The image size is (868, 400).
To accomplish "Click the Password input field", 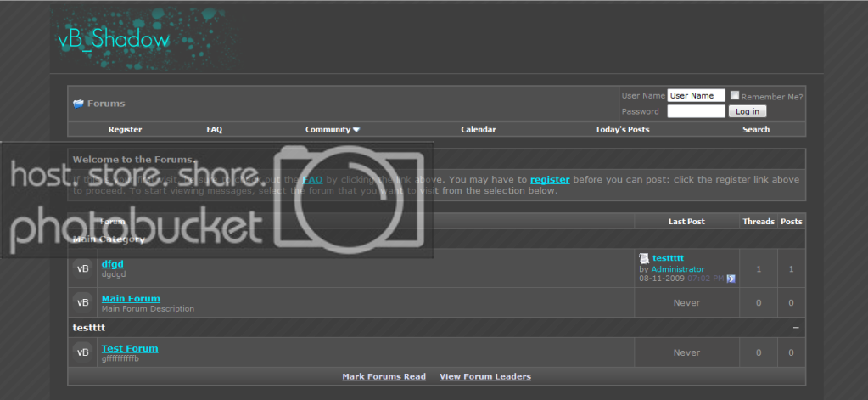I will (696, 111).
